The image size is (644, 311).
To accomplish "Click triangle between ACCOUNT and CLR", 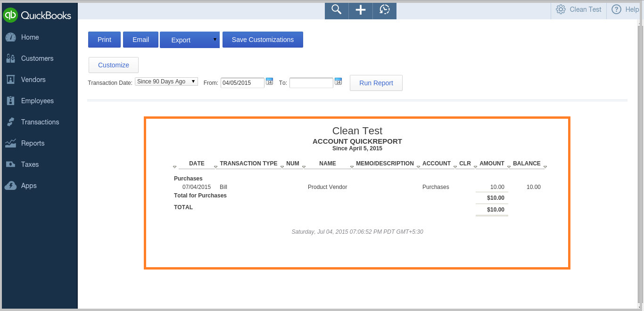I will click(x=455, y=167).
